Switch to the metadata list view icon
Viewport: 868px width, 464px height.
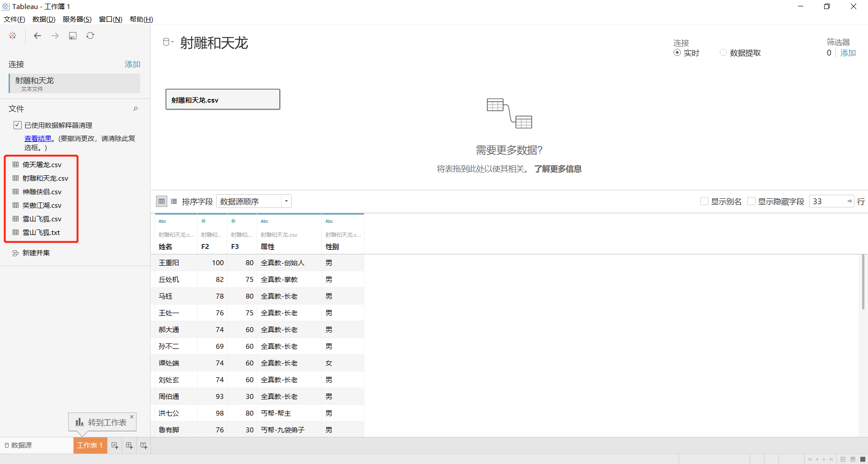tap(174, 202)
